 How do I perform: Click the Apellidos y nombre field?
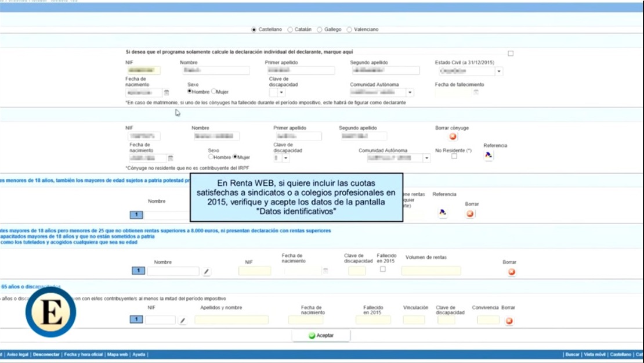point(231,320)
